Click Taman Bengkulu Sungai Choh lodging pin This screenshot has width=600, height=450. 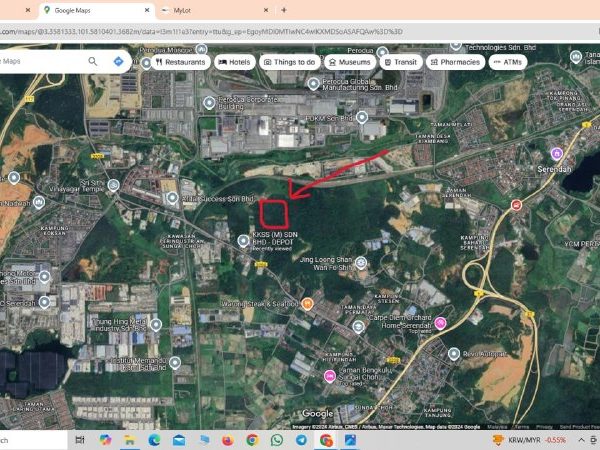[x=329, y=376]
